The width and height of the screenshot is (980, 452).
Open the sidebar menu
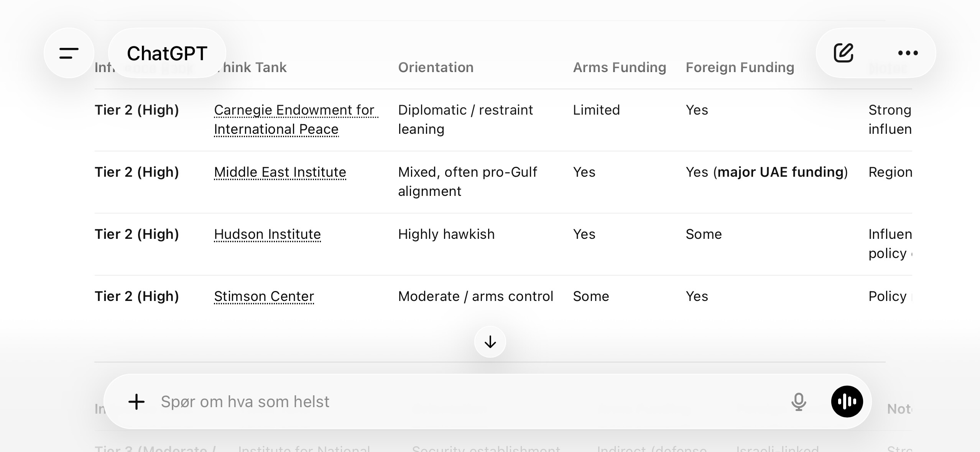tap(69, 53)
